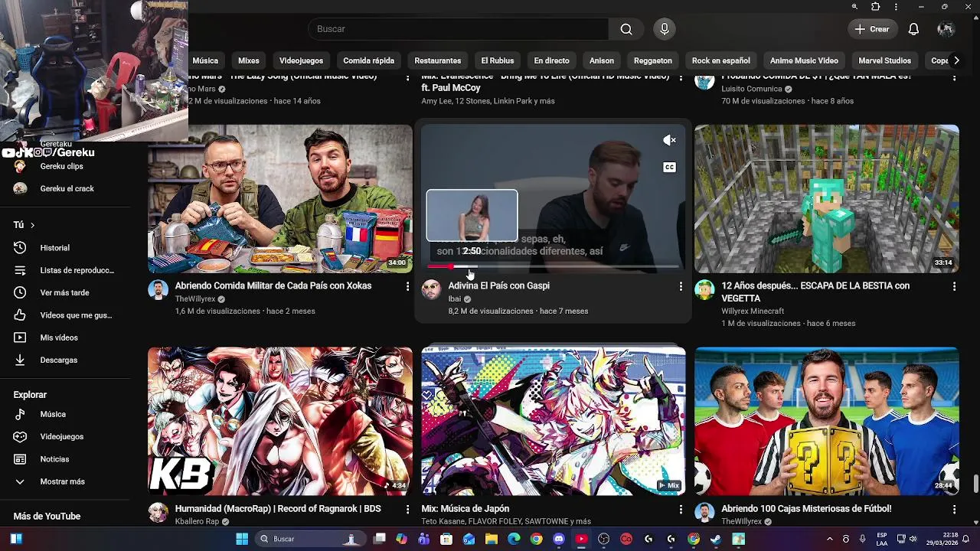Select the Comida rápida chip
Screen dimensions: 980x551
pyautogui.click(x=369, y=60)
